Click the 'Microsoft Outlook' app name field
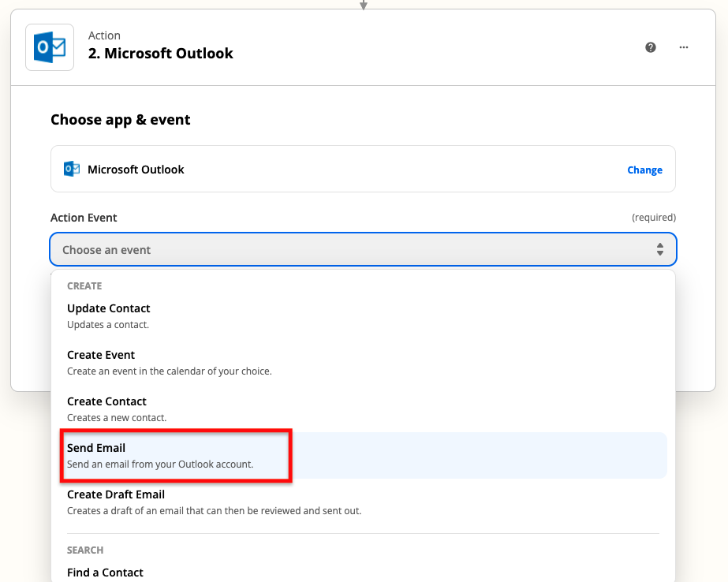 pos(363,169)
